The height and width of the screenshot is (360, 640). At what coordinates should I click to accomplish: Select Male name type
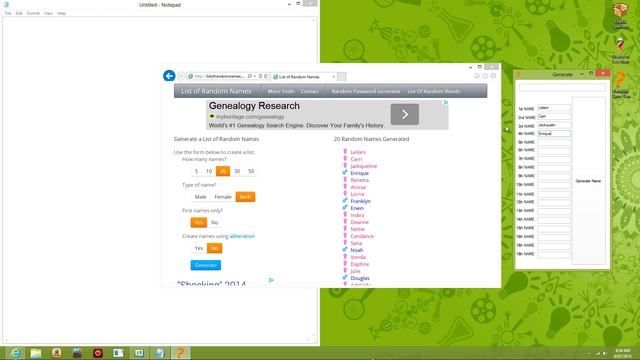click(x=200, y=197)
